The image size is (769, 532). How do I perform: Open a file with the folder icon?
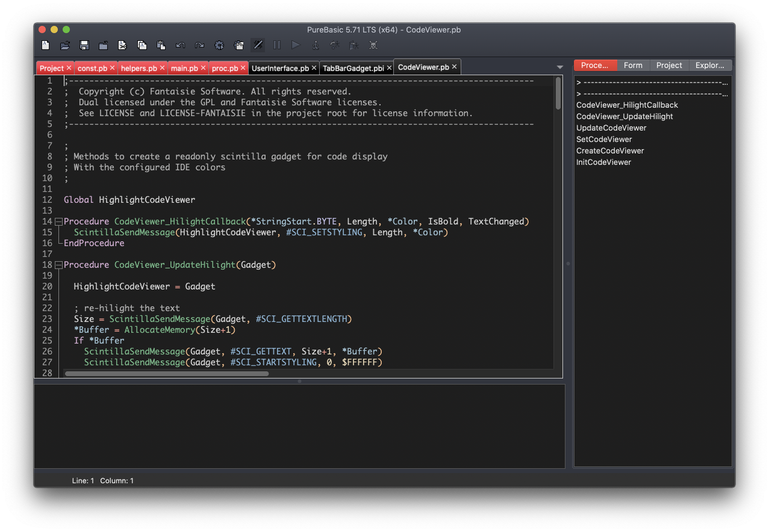tap(65, 45)
